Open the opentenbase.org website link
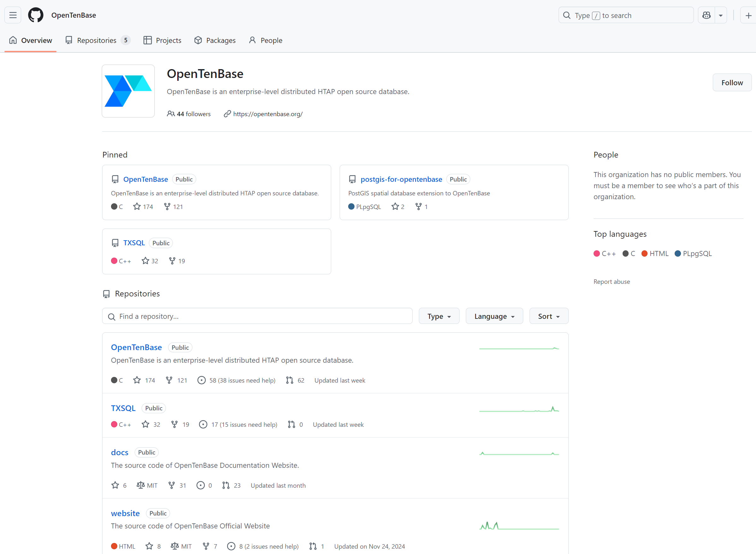This screenshot has height=554, width=756. click(x=268, y=114)
